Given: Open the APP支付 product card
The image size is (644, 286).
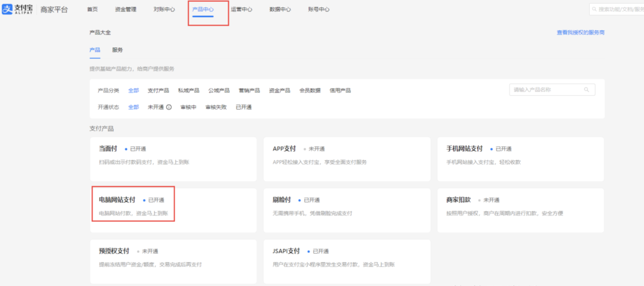Looking at the screenshot, I should pyautogui.click(x=347, y=159).
